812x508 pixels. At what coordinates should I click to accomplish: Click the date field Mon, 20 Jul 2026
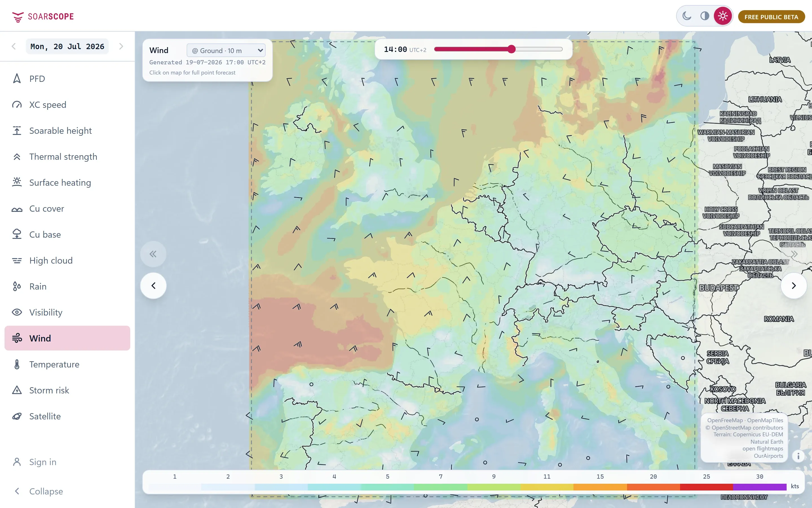click(x=67, y=46)
